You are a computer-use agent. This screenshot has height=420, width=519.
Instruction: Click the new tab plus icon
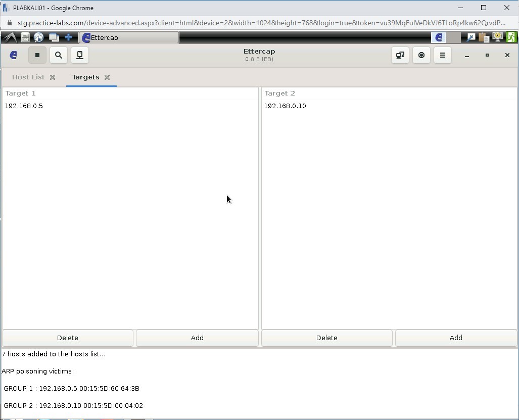point(68,37)
